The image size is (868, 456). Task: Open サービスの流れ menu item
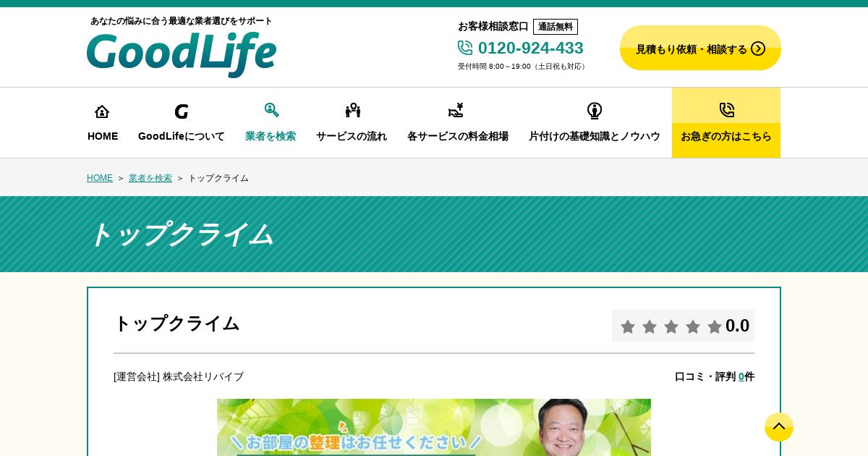pyautogui.click(x=352, y=123)
